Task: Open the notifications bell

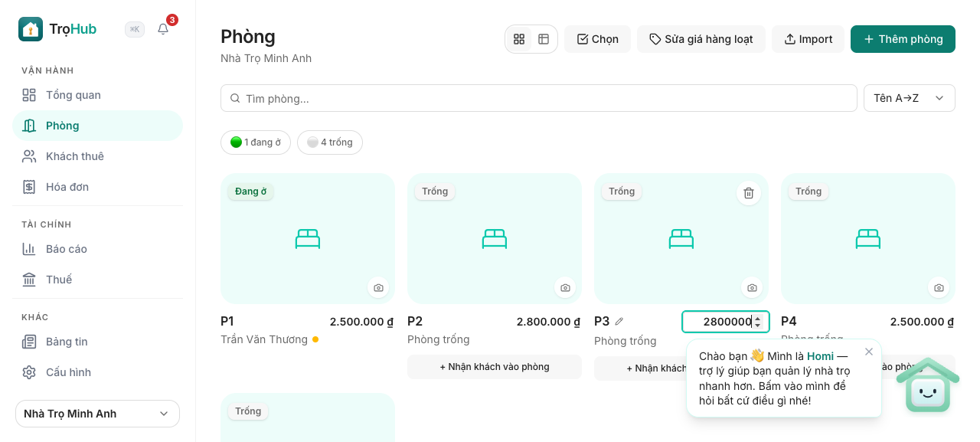Action: point(163,29)
